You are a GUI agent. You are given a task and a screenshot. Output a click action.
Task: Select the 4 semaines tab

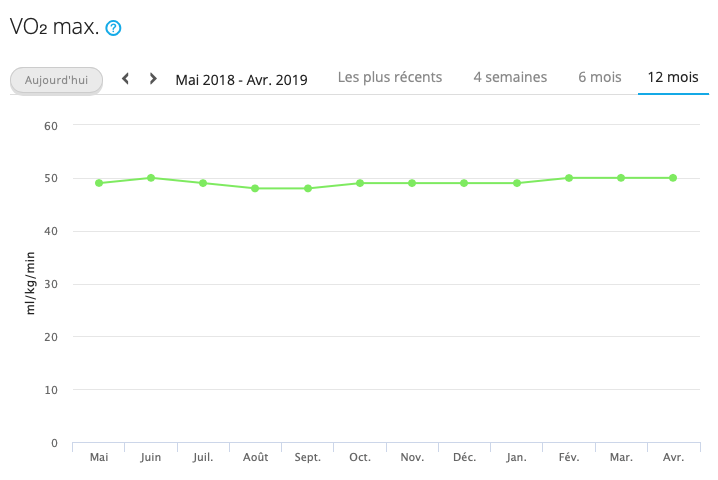510,77
